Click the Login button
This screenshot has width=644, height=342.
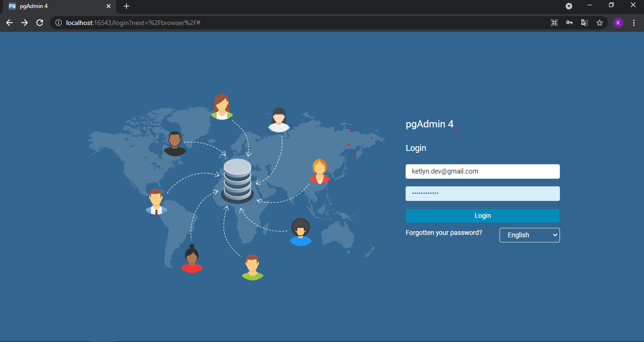483,216
